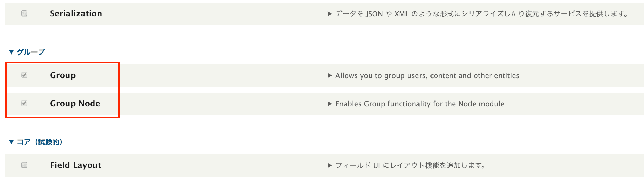This screenshot has width=644, height=179.
Task: Click the Serialization module name label
Action: (x=76, y=13)
